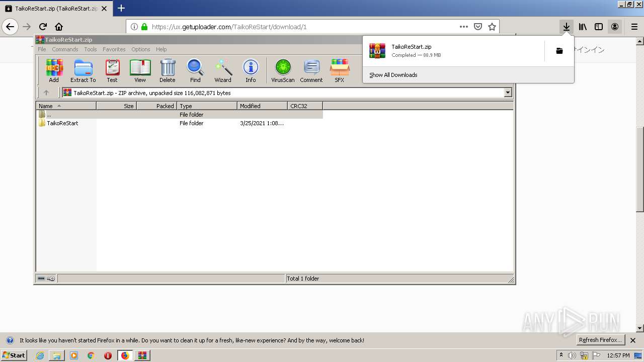Image resolution: width=644 pixels, height=362 pixels.
Task: Sort by the CRC32 column header
Action: click(x=305, y=106)
